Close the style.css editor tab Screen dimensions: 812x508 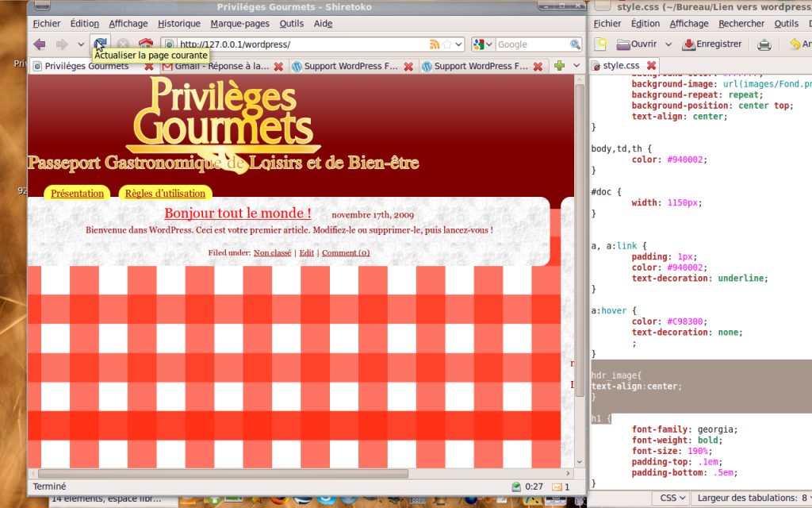(651, 66)
